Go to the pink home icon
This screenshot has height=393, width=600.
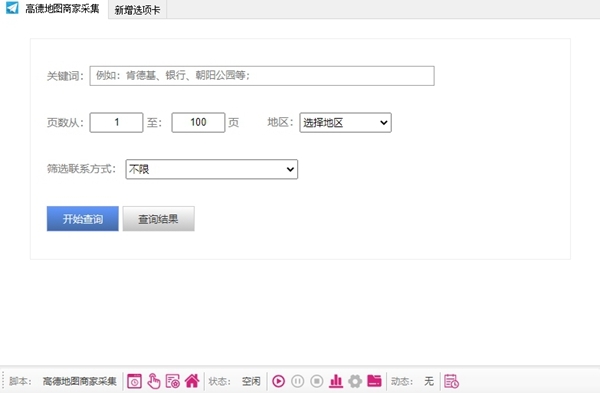[x=192, y=381]
